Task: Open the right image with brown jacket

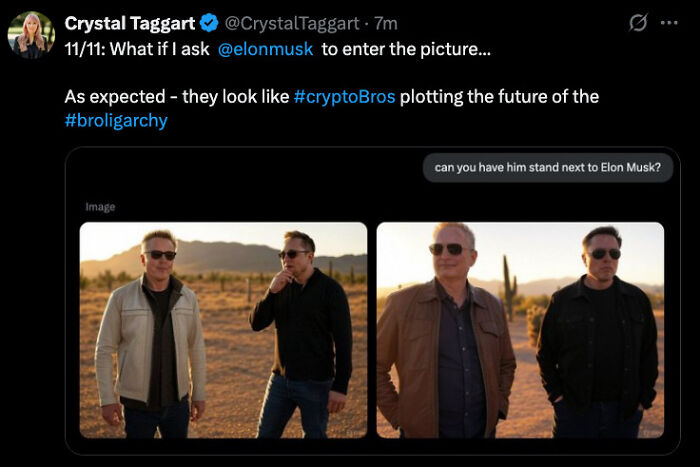Action: [x=520, y=329]
